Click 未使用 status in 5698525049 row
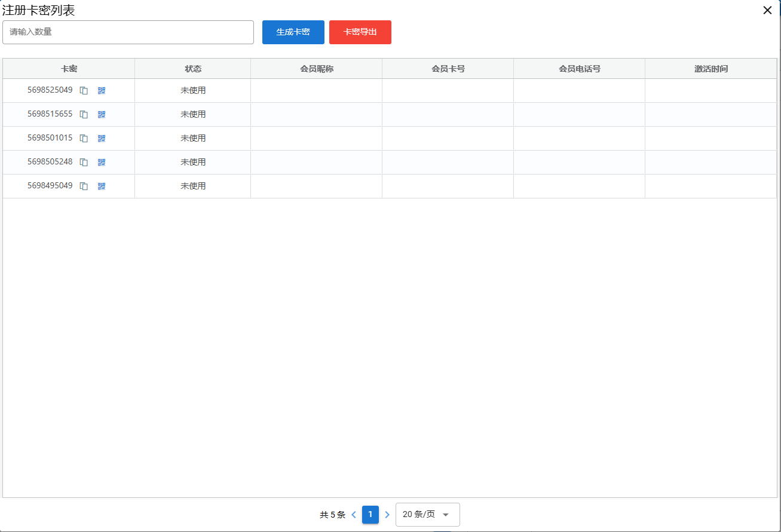The width and height of the screenshot is (781, 532). tap(193, 90)
